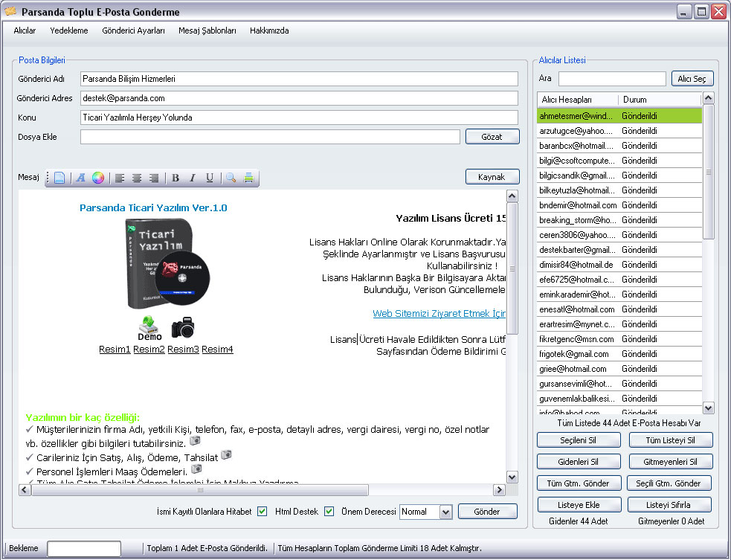Select recipient row griee@hotmail.com
Viewport: 731px width, 560px height.
coord(619,369)
